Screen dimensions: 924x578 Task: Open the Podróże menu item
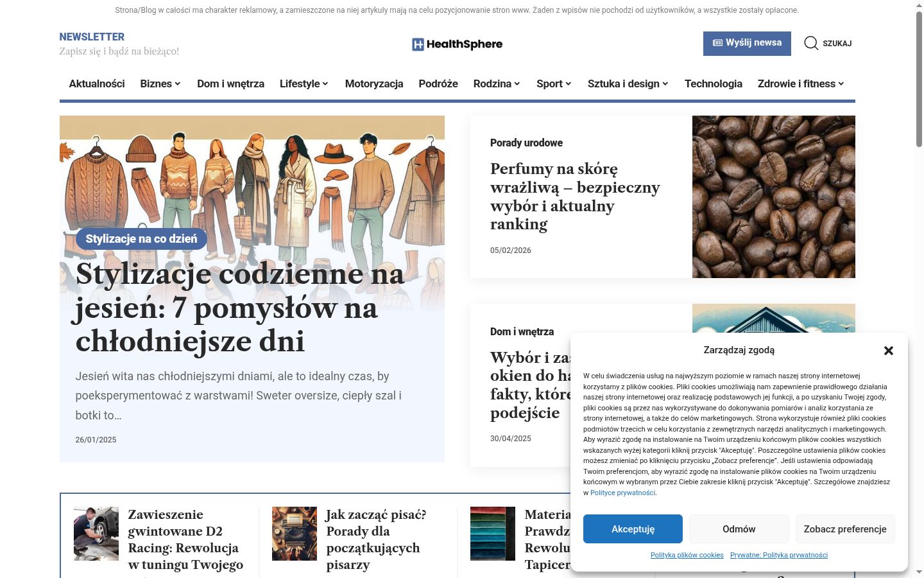click(438, 83)
